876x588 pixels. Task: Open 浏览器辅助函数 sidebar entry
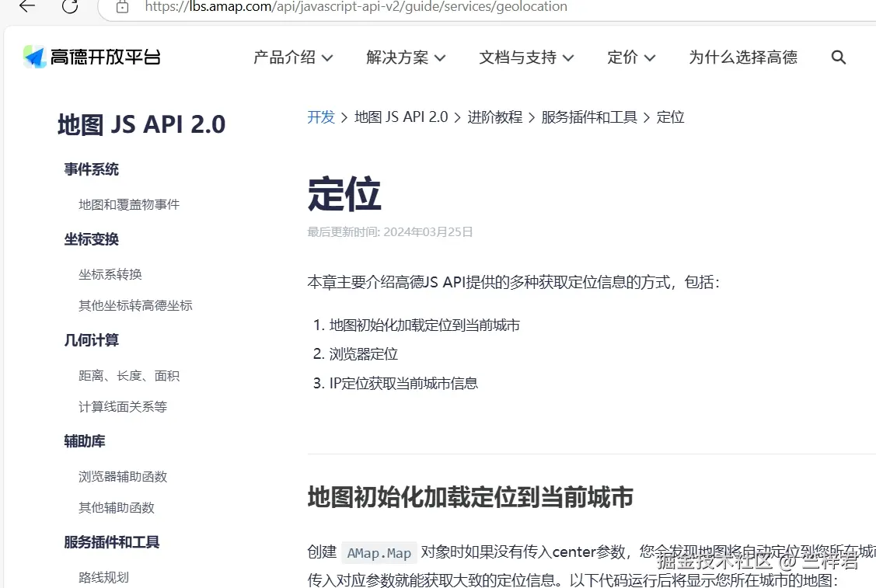tap(123, 476)
